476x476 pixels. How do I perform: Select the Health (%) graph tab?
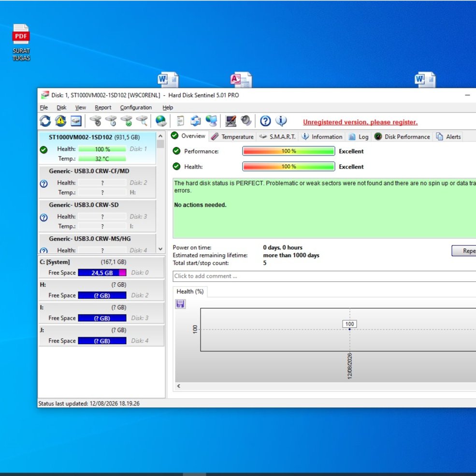click(x=190, y=291)
